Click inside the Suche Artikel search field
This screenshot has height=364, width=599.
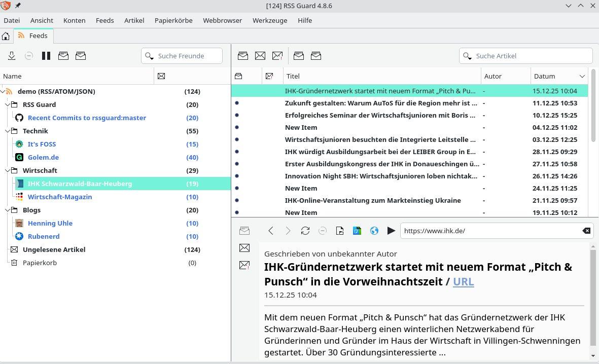point(527,56)
